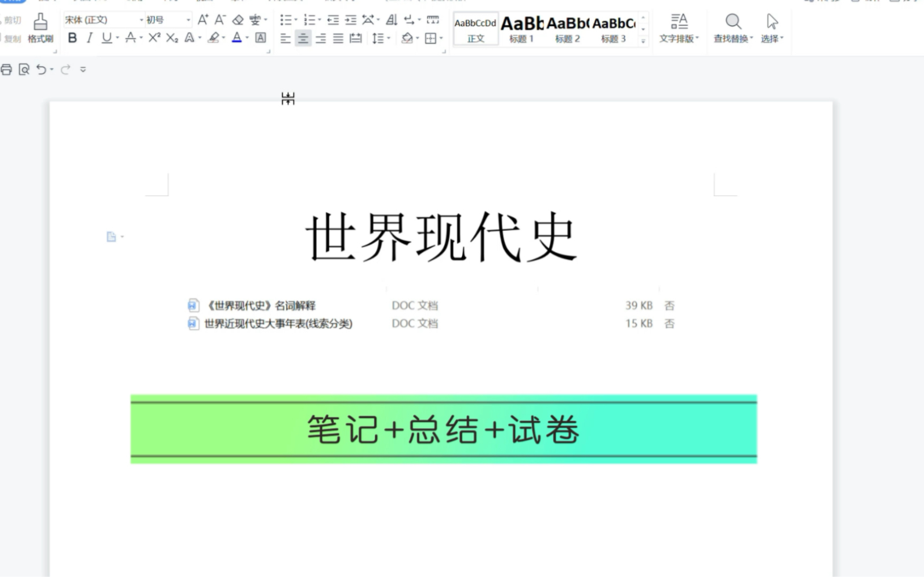
Task: Click the Chinese layout (A with arrows) icon
Action: [x=368, y=20]
